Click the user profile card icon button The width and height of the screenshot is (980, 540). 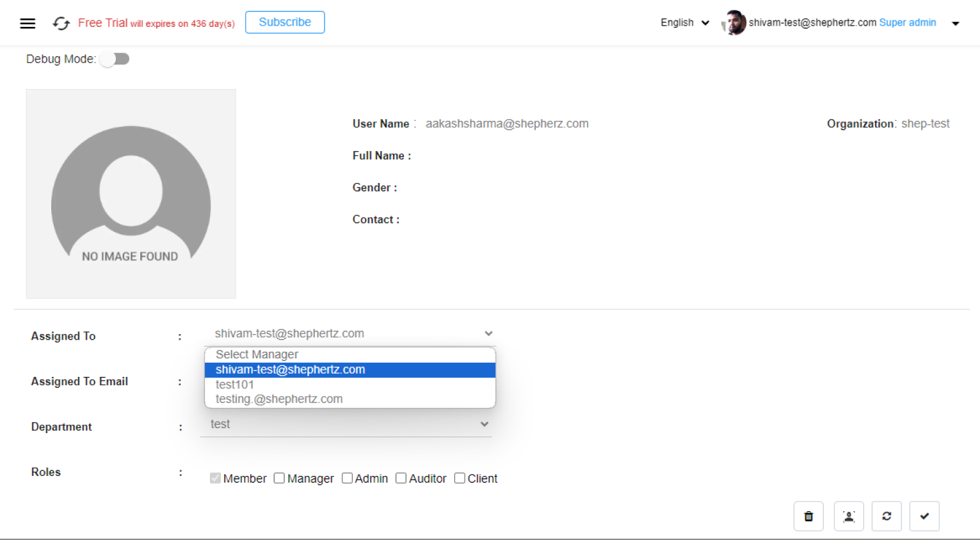tap(849, 516)
